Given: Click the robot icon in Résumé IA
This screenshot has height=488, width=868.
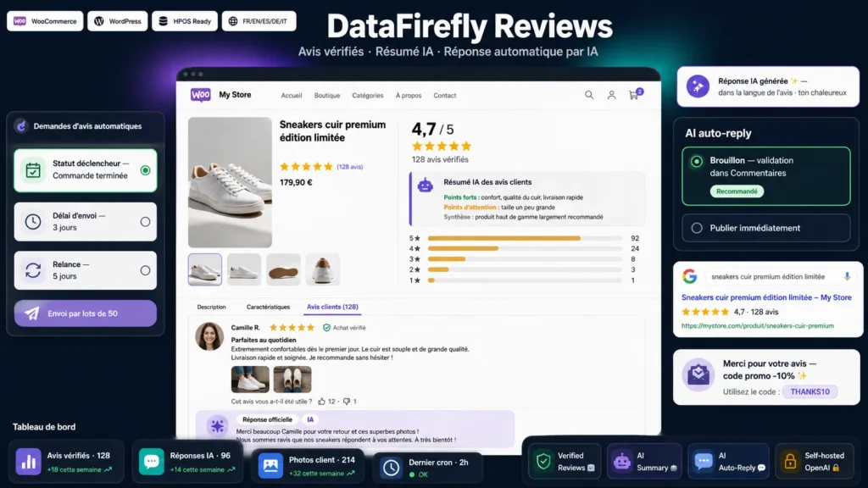Looking at the screenshot, I should click(426, 186).
